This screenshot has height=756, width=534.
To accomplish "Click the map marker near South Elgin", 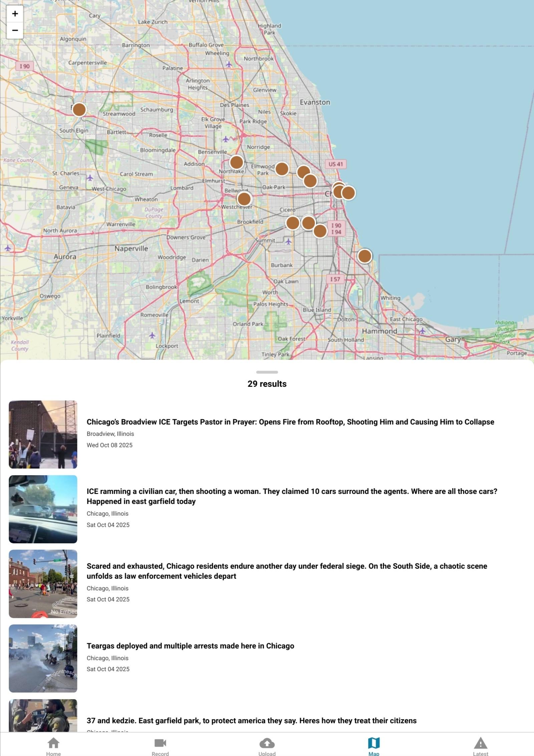I will coord(79,109).
